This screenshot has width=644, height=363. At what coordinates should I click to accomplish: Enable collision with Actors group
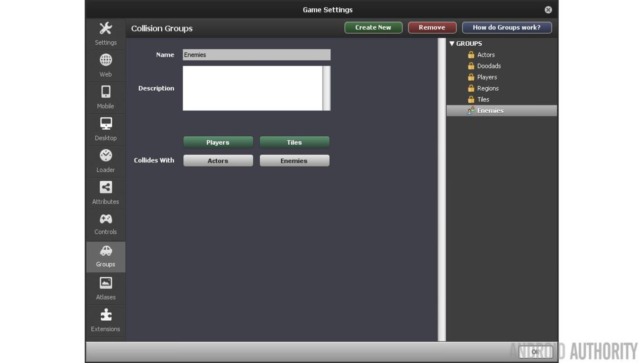(x=218, y=161)
